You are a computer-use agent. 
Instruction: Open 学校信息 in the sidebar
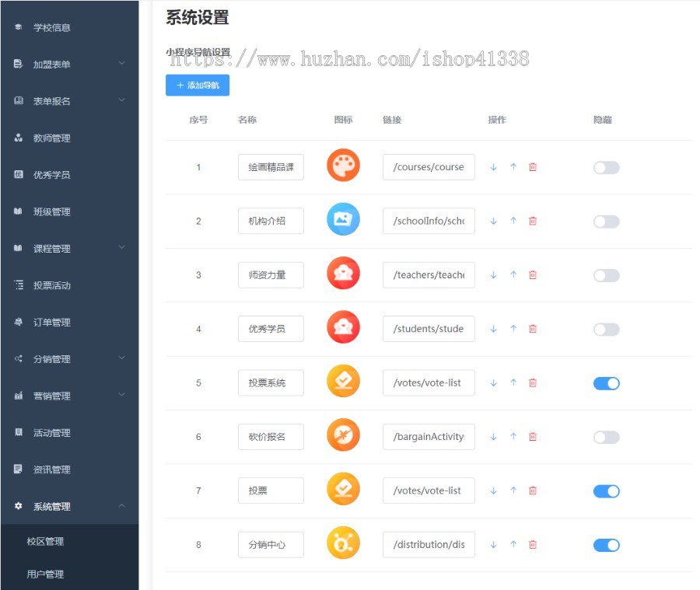pyautogui.click(x=69, y=28)
